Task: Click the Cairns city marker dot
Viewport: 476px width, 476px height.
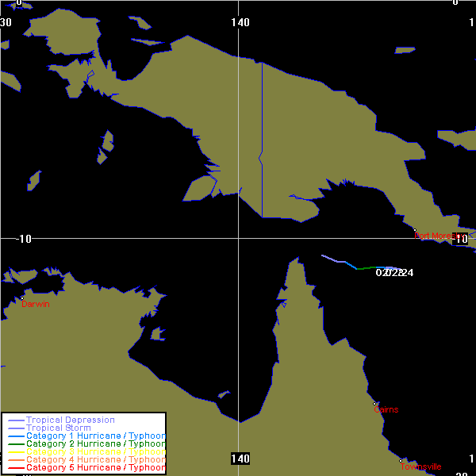Action: [374, 404]
